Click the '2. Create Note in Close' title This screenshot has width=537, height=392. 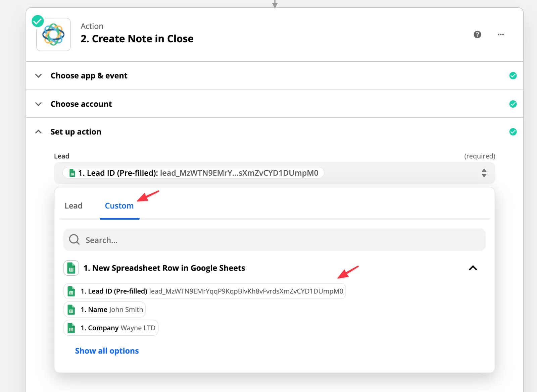pyautogui.click(x=137, y=39)
